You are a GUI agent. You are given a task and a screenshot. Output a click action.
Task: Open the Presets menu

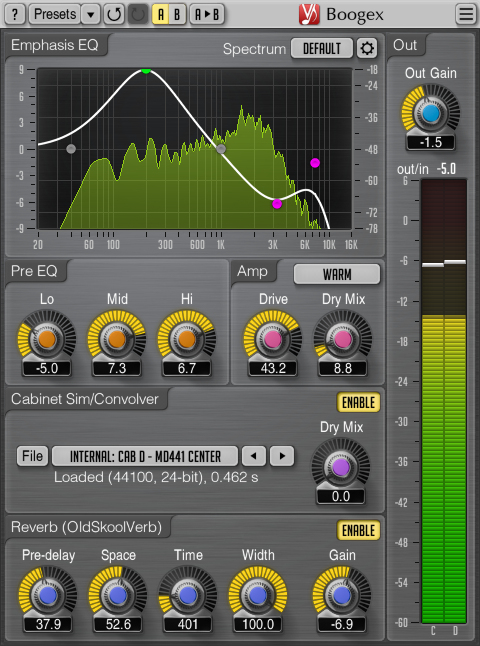coord(54,14)
